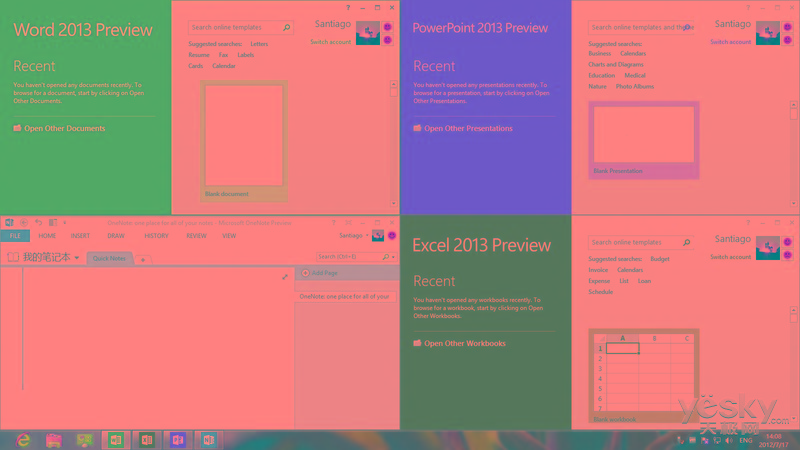Click the OneNote back arrow in quick access toolbar

(24, 222)
